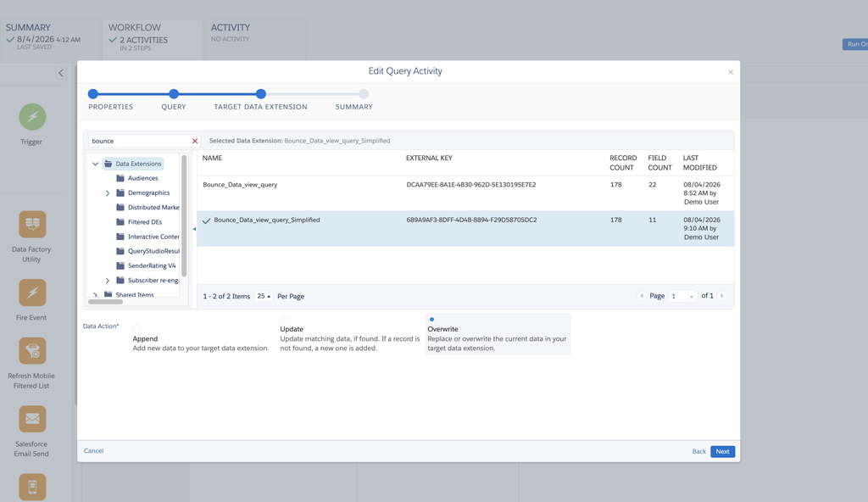This screenshot has height=502, width=868.
Task: Click the Data Extensions tree label
Action: point(138,164)
